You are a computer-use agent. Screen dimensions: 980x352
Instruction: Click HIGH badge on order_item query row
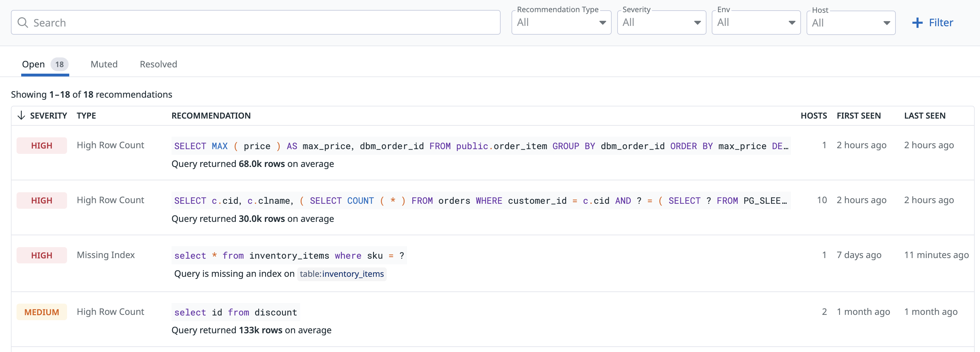point(41,145)
